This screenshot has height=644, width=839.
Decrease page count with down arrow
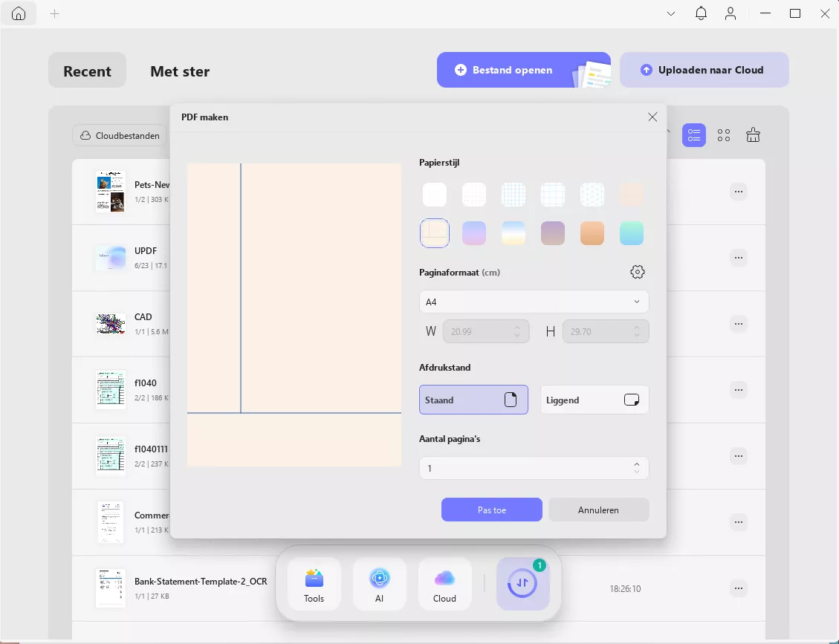(x=637, y=472)
